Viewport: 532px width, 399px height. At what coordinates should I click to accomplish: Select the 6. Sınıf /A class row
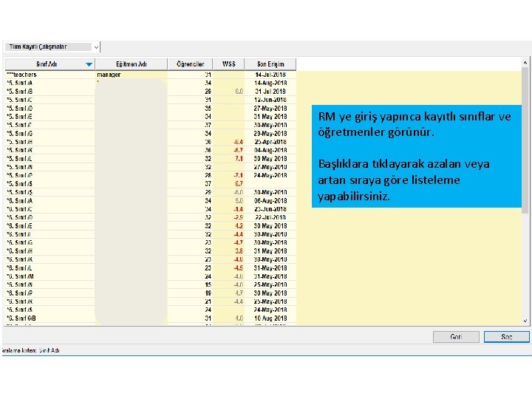(151, 200)
